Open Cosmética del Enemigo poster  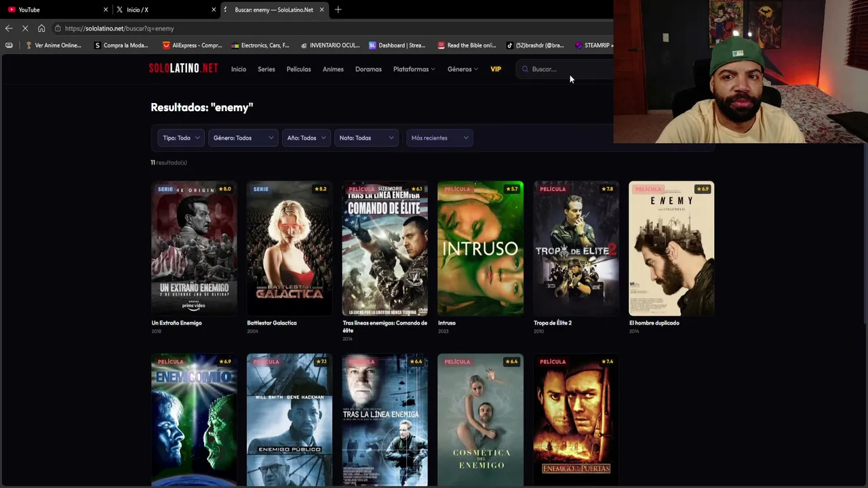pos(481,420)
